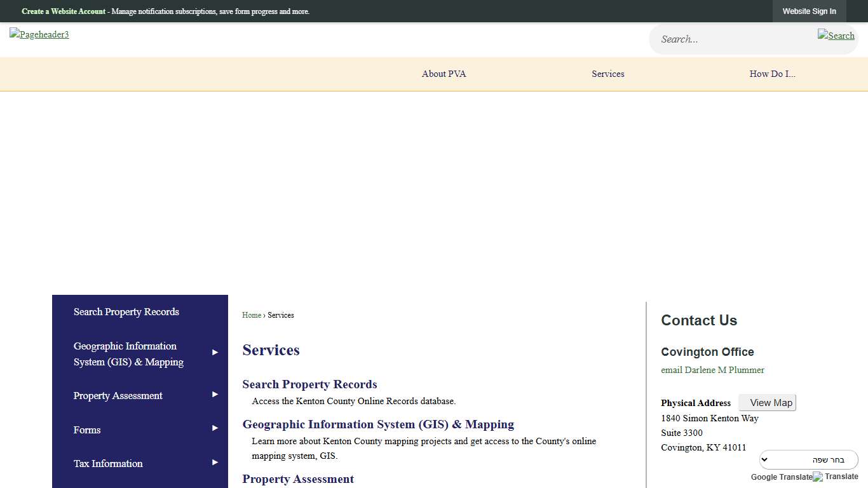The height and width of the screenshot is (488, 868).
Task: Go to Home breadcrumb link
Action: click(252, 315)
